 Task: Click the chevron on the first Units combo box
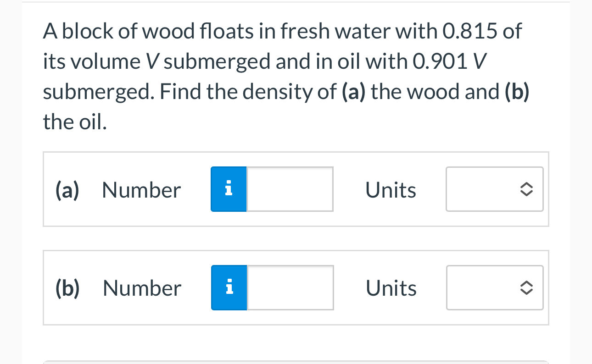(x=526, y=189)
